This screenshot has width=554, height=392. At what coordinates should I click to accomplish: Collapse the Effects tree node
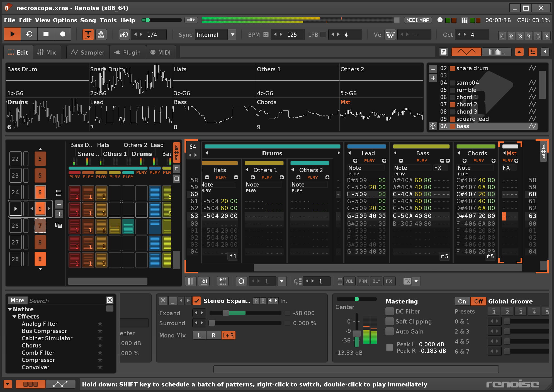[x=14, y=317]
